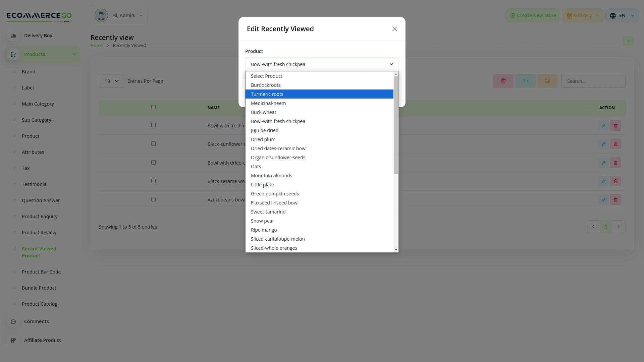Open the EN language dropdown
Image resolution: width=644 pixels, height=362 pixels.
click(x=622, y=15)
